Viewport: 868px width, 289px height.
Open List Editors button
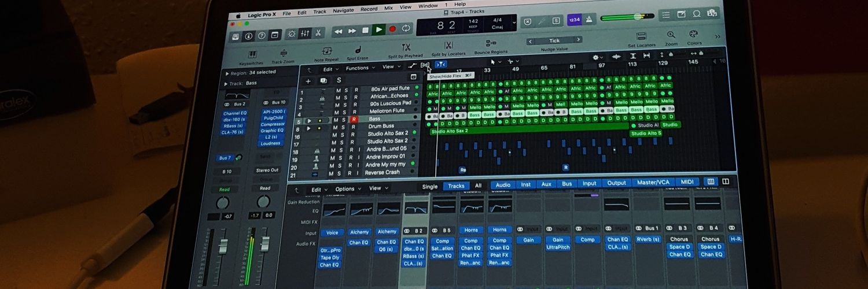(x=666, y=15)
